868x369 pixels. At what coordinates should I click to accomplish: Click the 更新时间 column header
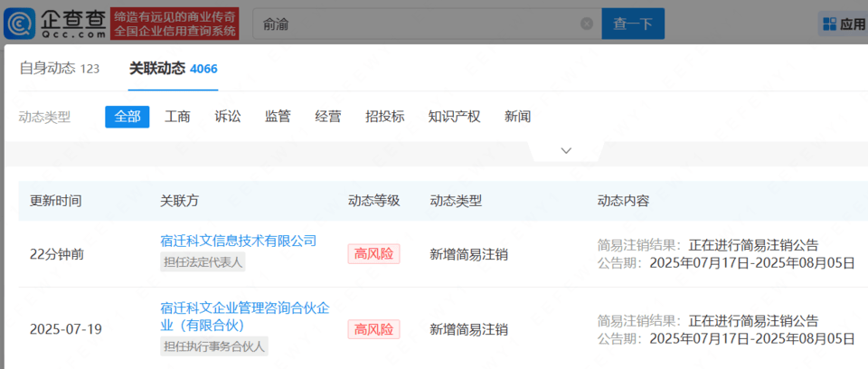56,201
